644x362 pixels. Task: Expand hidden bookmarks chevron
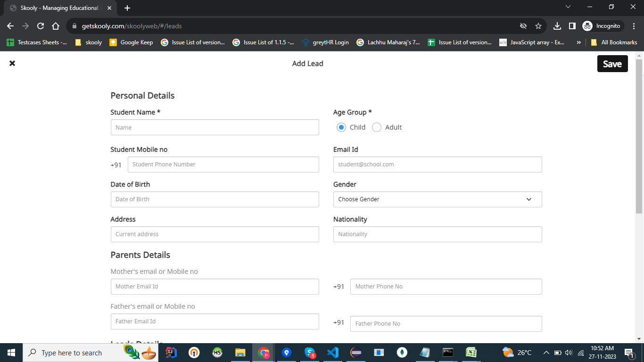(x=578, y=42)
